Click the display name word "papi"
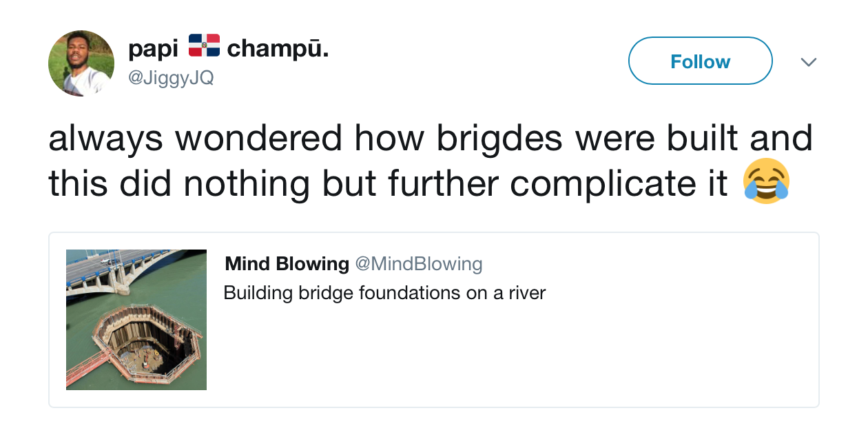The height and width of the screenshot is (426, 868). [x=153, y=48]
